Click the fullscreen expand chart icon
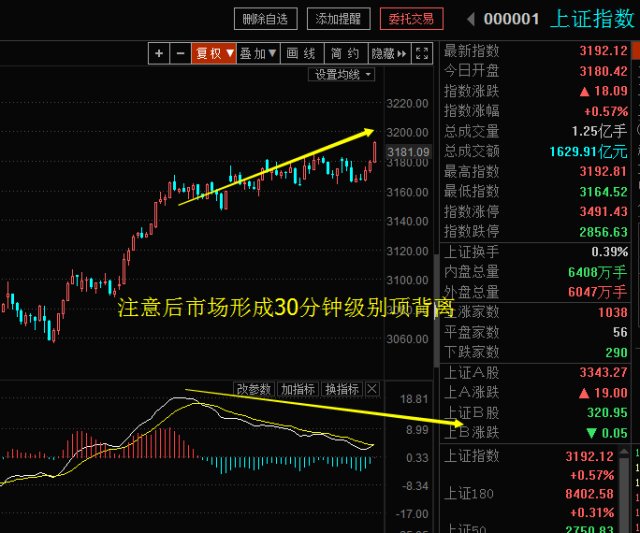This screenshot has width=640, height=533. click(x=421, y=53)
